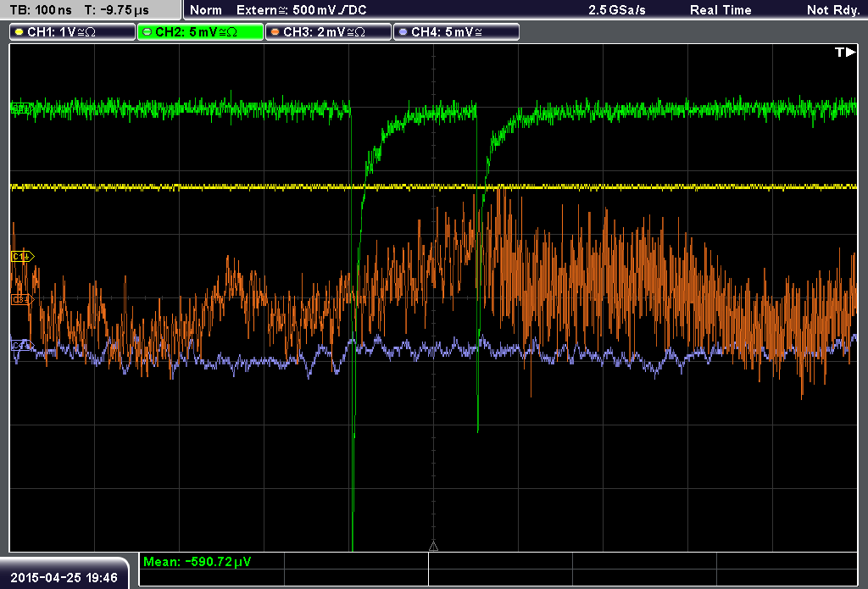This screenshot has height=589, width=868.
Task: Click the empty second measurement cell
Action: point(357,561)
